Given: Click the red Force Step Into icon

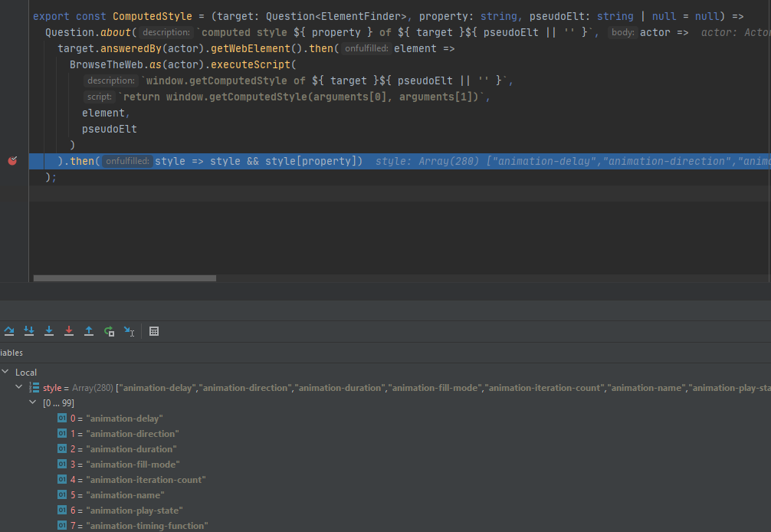Looking at the screenshot, I should tap(69, 330).
